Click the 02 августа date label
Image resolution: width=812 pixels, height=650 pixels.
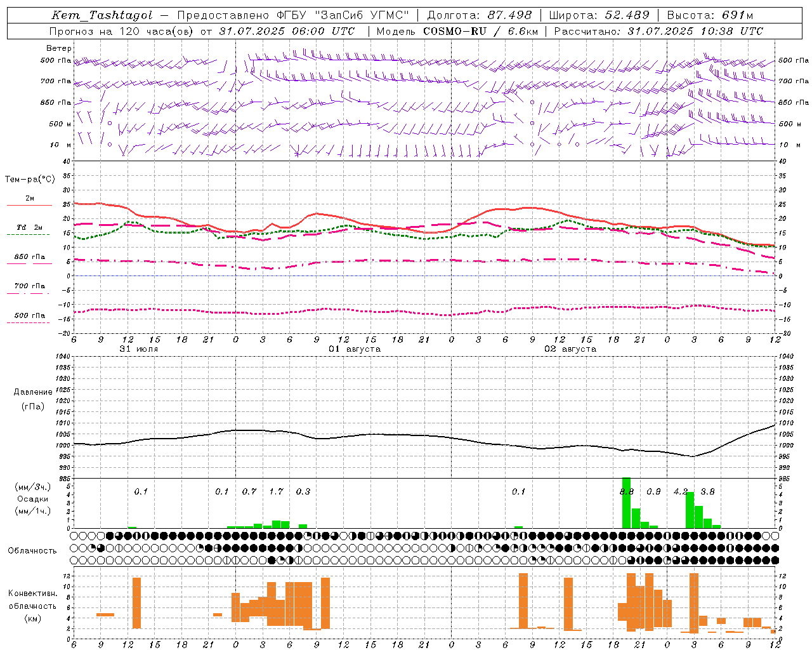pyautogui.click(x=570, y=349)
